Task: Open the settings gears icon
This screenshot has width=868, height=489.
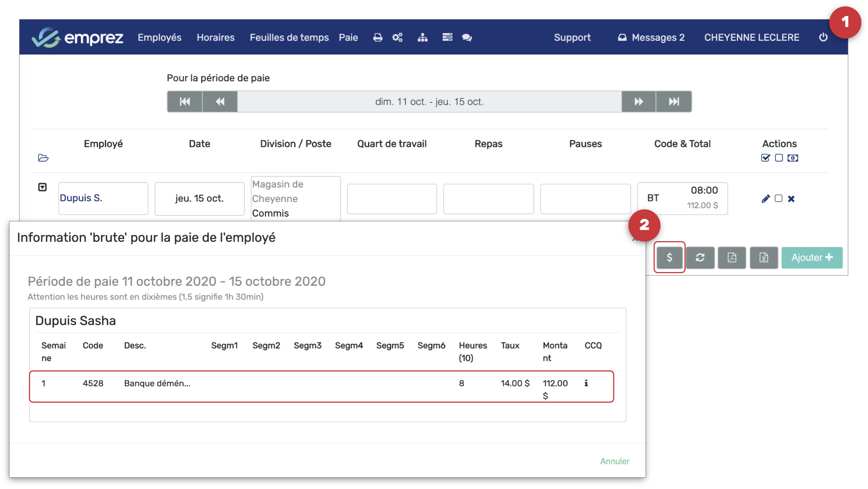Action: point(397,37)
